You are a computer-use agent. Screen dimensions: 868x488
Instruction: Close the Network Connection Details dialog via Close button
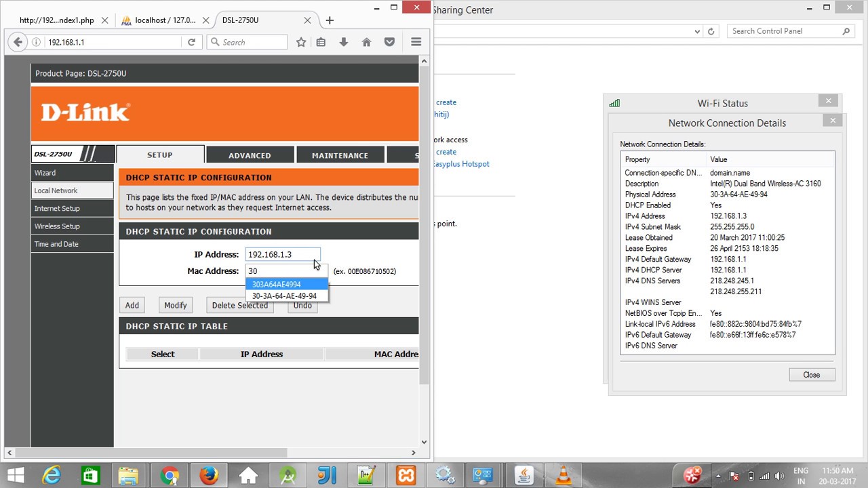point(812,375)
